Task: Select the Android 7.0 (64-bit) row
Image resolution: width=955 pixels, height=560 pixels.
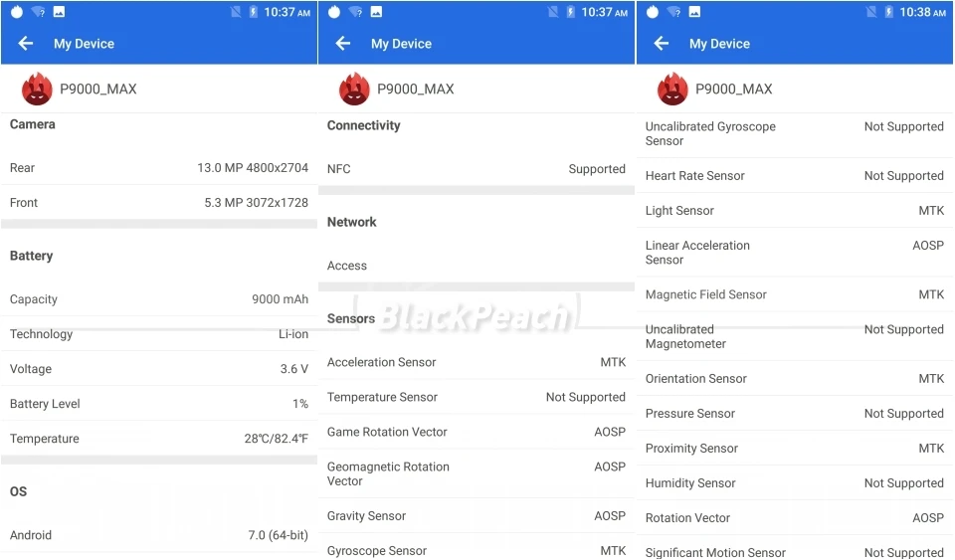Action: 159,535
